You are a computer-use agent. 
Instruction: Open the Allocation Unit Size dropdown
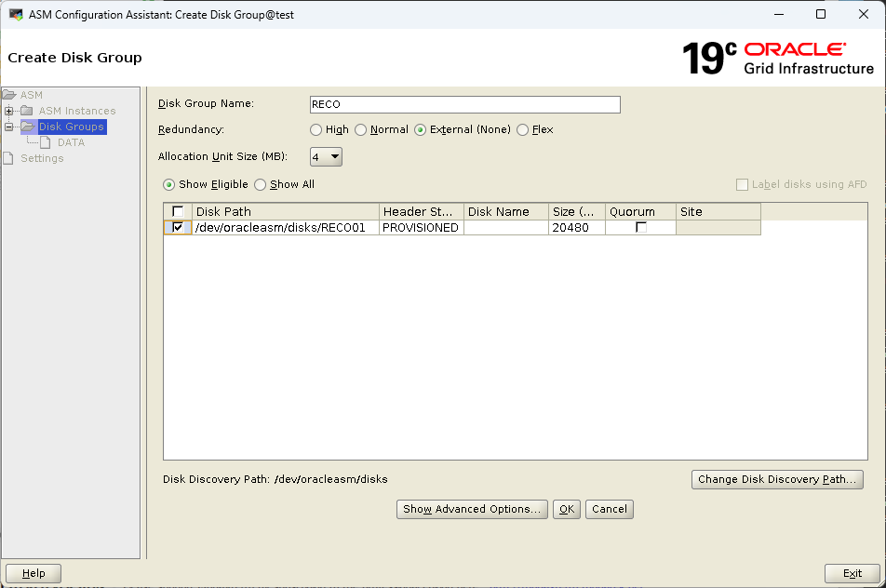coord(326,156)
